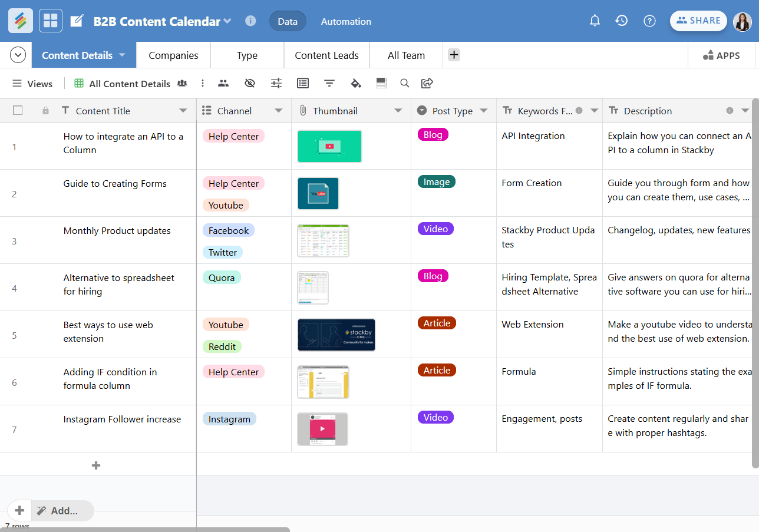Open user profile avatar

click(742, 21)
